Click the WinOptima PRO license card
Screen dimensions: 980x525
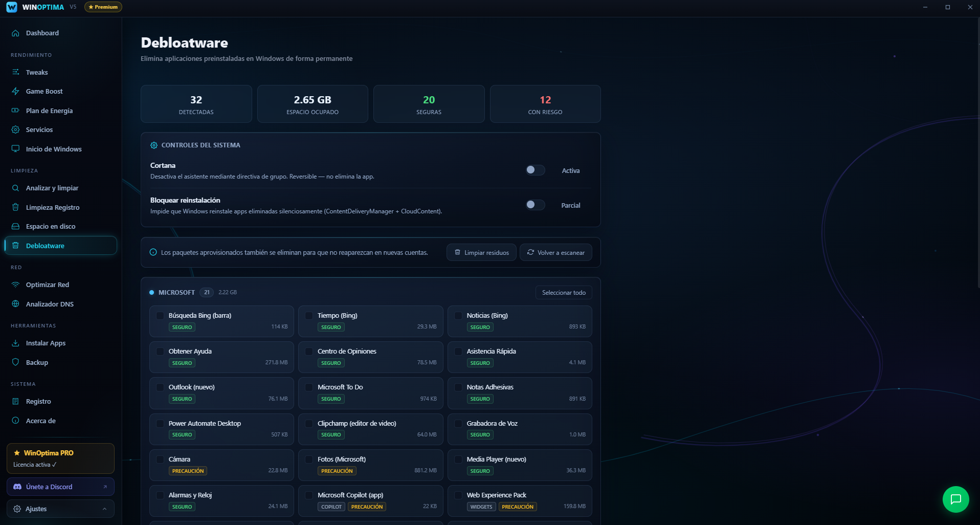pyautogui.click(x=60, y=458)
